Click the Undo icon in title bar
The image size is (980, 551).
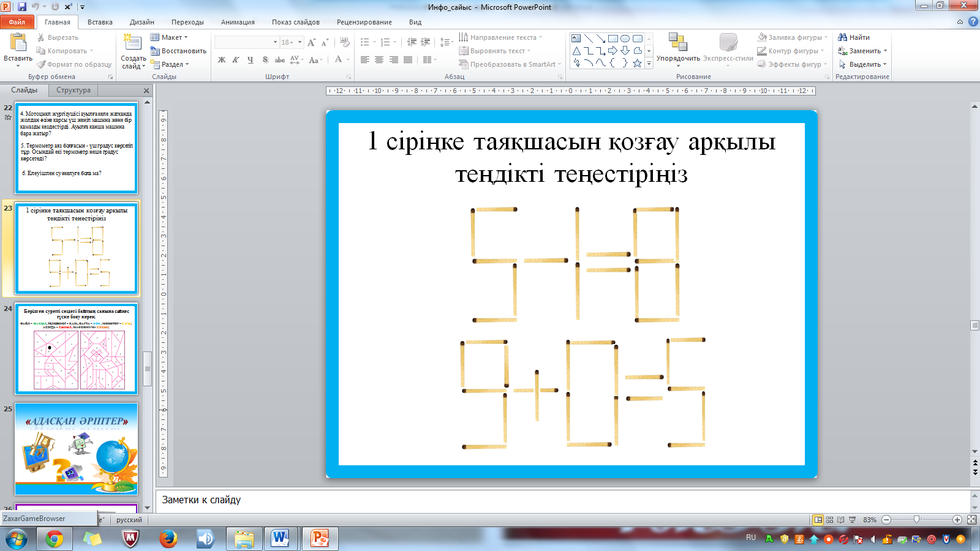pyautogui.click(x=36, y=7)
